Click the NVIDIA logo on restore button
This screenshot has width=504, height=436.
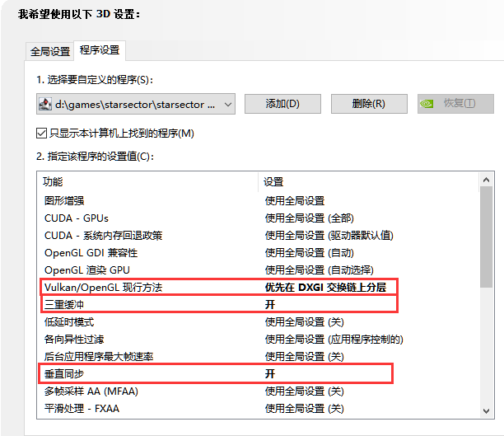point(427,104)
